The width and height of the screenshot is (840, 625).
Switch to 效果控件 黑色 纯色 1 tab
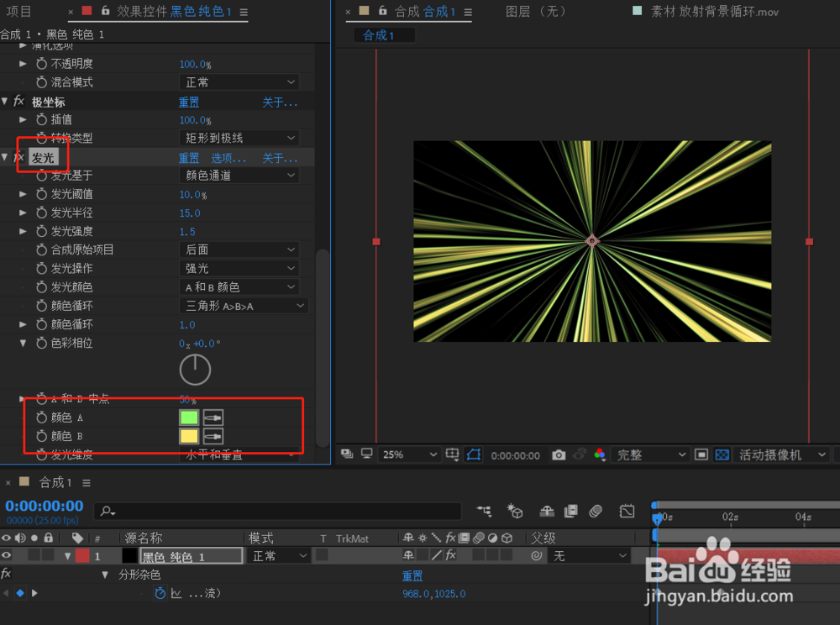(x=174, y=12)
